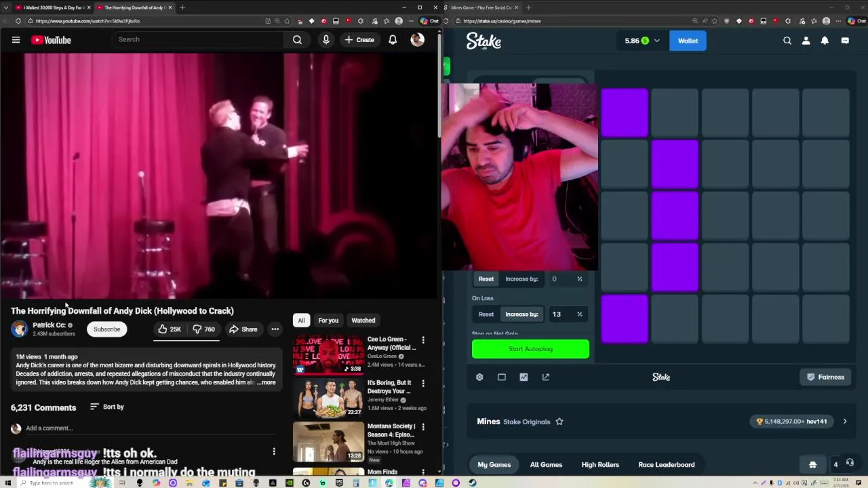Open the Fairness button
This screenshot has width=868, height=488.
pyautogui.click(x=825, y=378)
